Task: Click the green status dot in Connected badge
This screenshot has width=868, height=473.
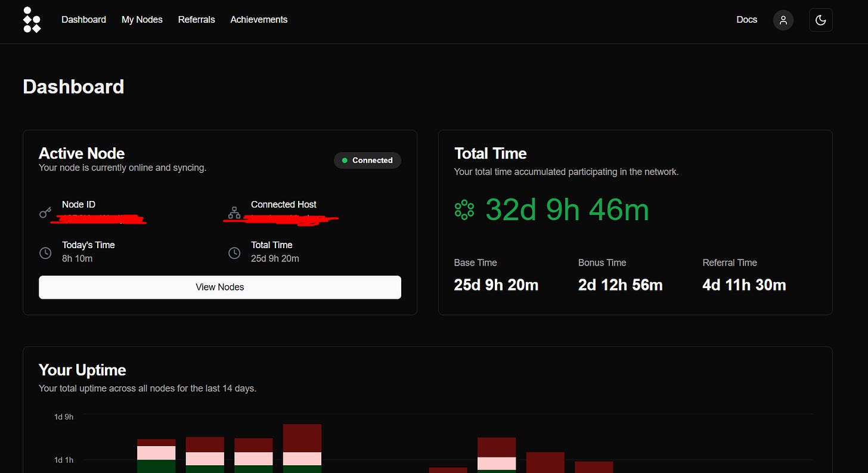Action: (345, 160)
